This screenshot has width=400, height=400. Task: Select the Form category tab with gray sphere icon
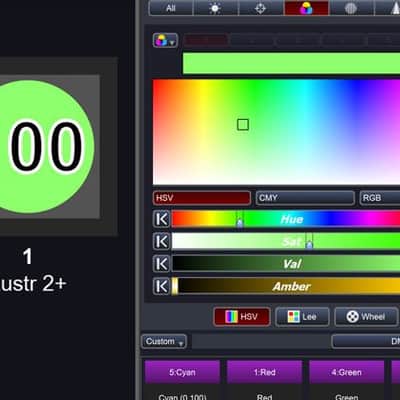pyautogui.click(x=351, y=8)
